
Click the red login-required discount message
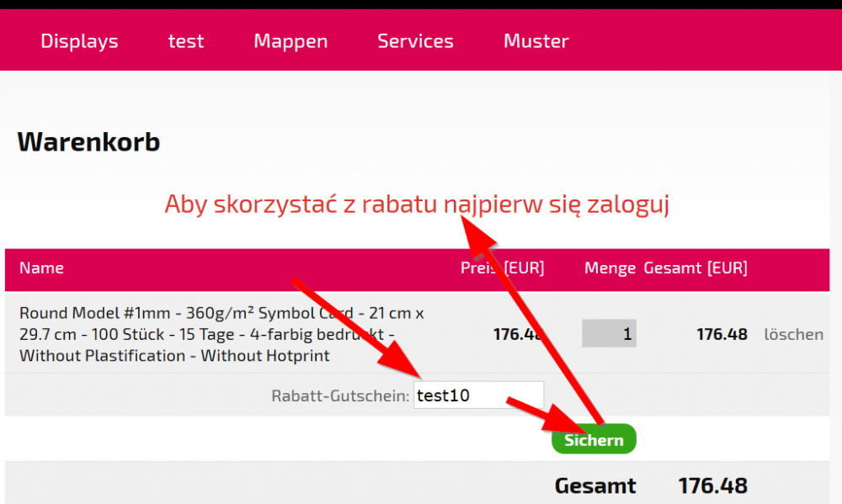[417, 204]
